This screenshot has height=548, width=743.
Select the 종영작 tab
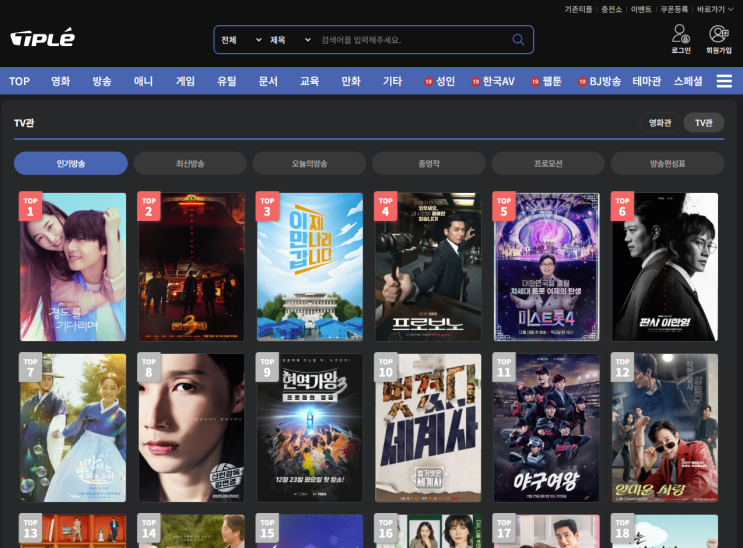pos(429,164)
